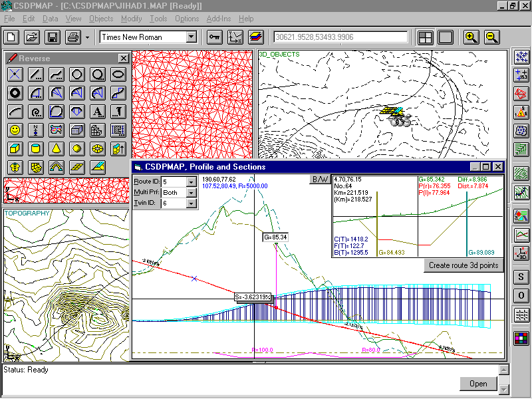Click the S=-3.62319% slope label
The width and height of the screenshot is (532, 399).
[x=253, y=297]
